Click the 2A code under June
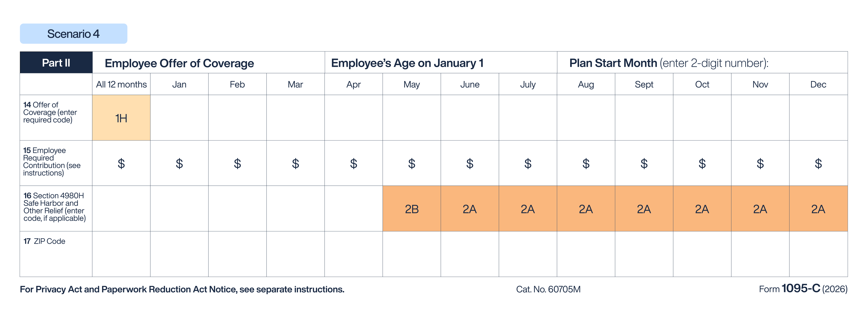Screen dimensions: 868x328 469,209
